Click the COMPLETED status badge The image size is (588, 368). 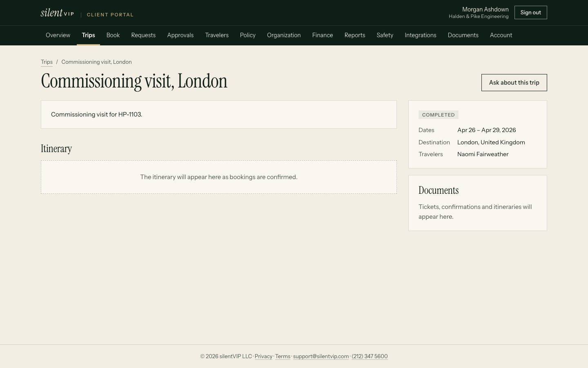[439, 115]
